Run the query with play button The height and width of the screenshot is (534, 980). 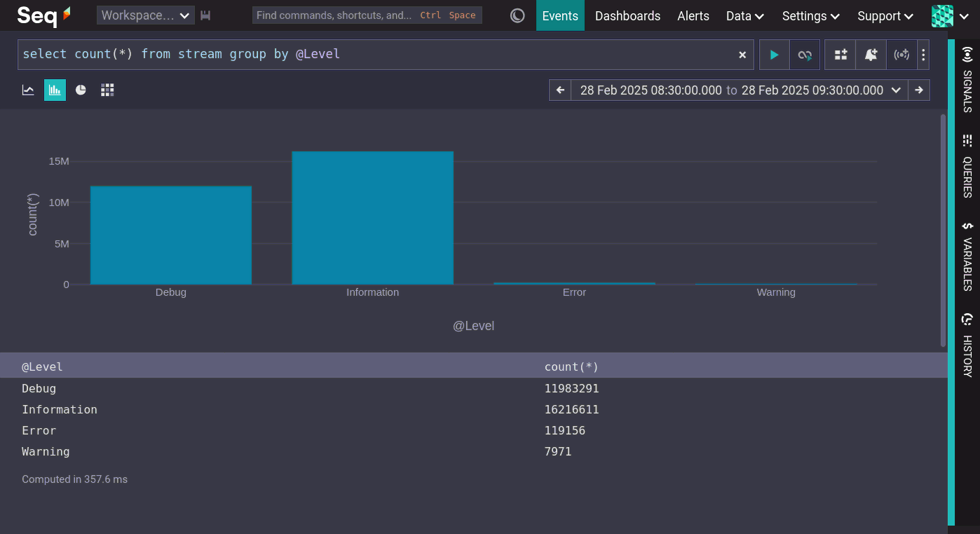coord(775,55)
